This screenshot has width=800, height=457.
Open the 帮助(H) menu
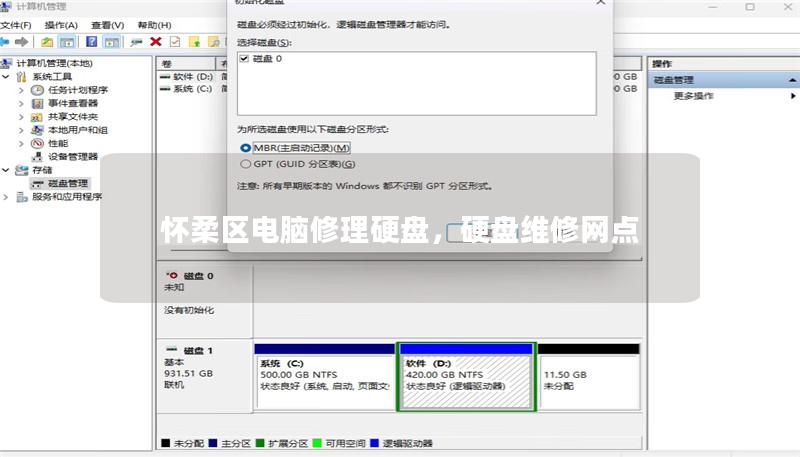pyautogui.click(x=155, y=25)
